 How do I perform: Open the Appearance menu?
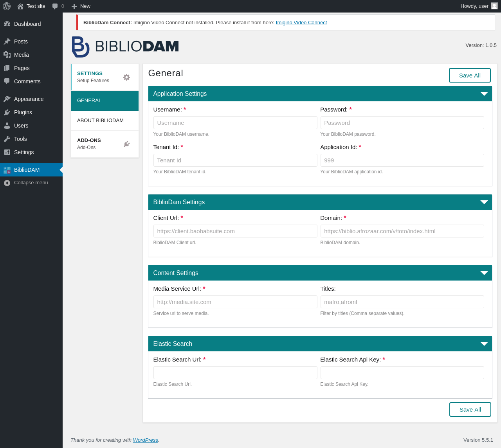click(x=31, y=99)
